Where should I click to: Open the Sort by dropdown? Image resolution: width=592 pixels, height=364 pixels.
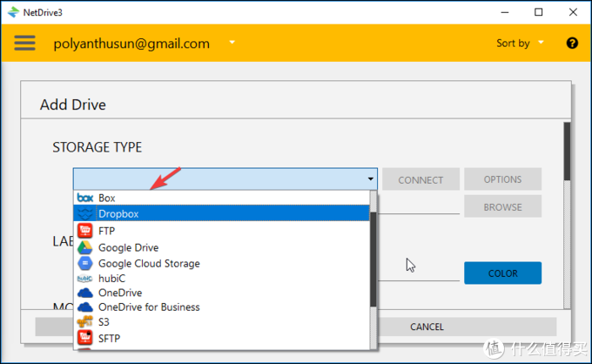(x=520, y=43)
